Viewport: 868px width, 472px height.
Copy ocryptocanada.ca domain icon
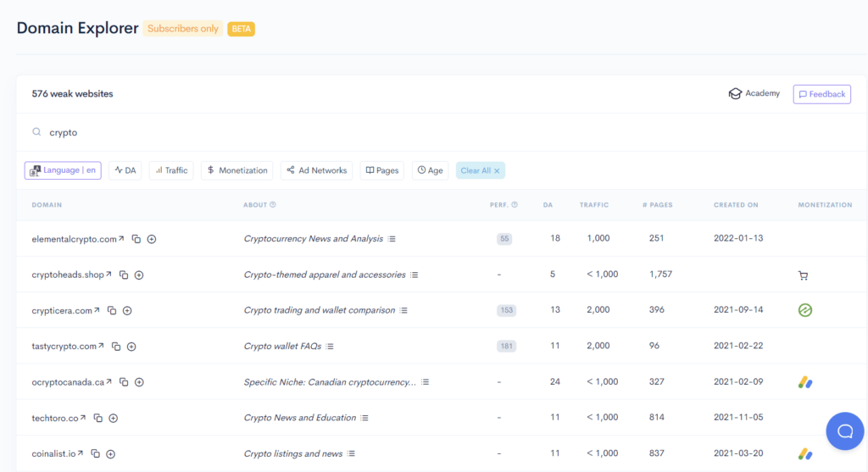(x=124, y=382)
